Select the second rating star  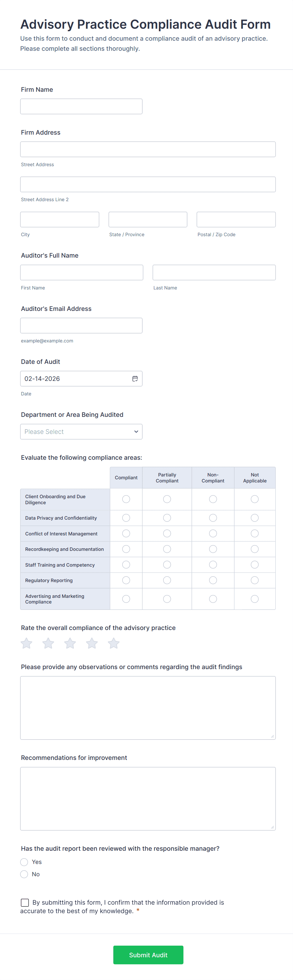(x=48, y=643)
